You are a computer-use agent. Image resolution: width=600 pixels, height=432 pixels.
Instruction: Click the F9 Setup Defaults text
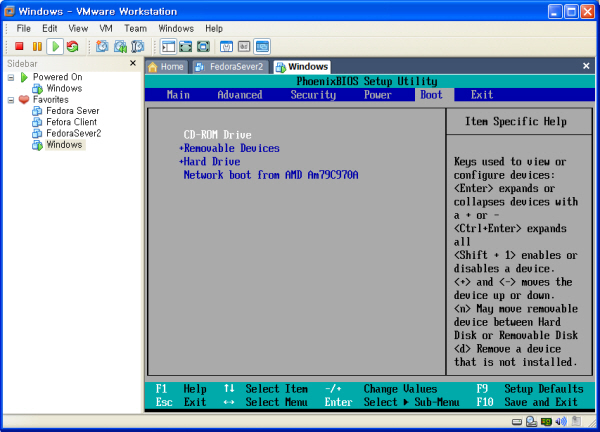530,389
